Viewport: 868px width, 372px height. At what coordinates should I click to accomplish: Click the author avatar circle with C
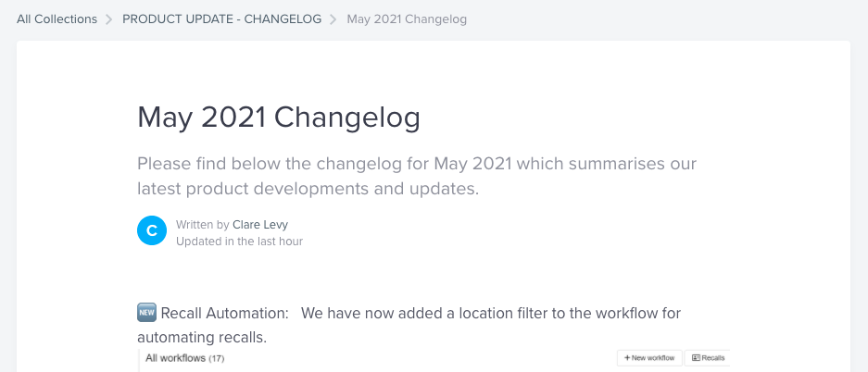tap(152, 231)
